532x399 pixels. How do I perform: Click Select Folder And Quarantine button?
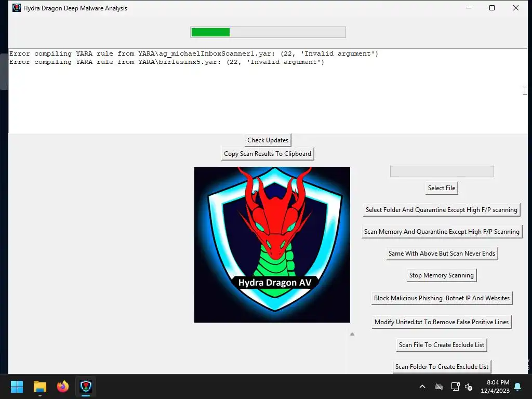click(442, 210)
